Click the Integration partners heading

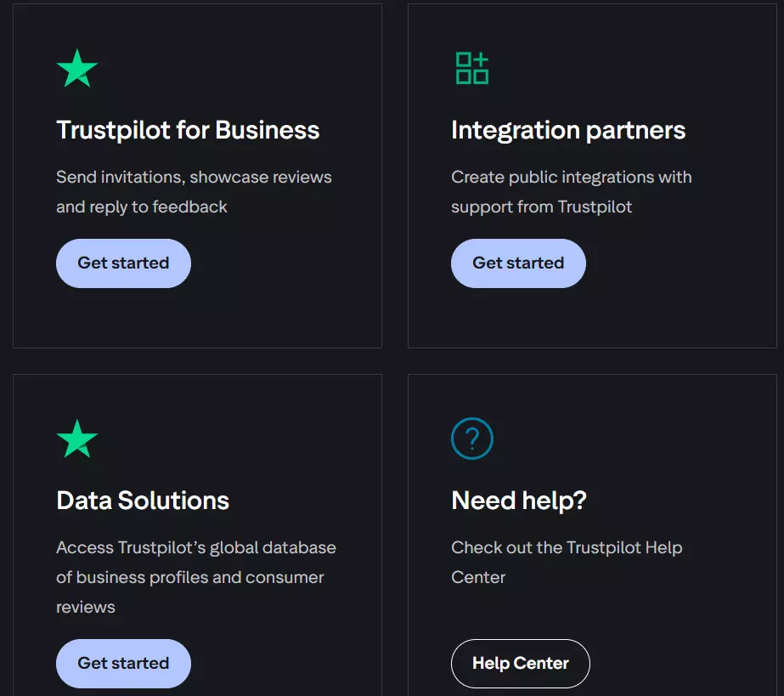click(568, 130)
